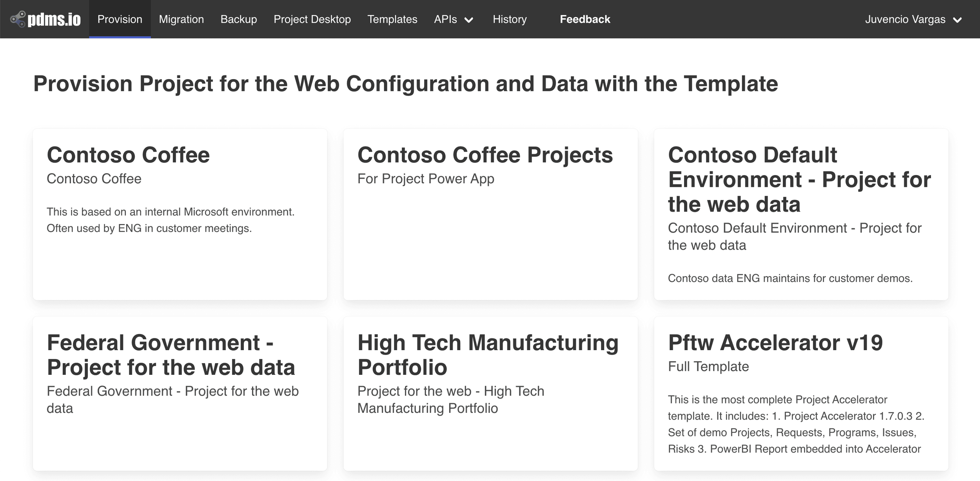Viewport: 980px width, 481px height.
Task: Open the Backup menu item
Action: [238, 19]
